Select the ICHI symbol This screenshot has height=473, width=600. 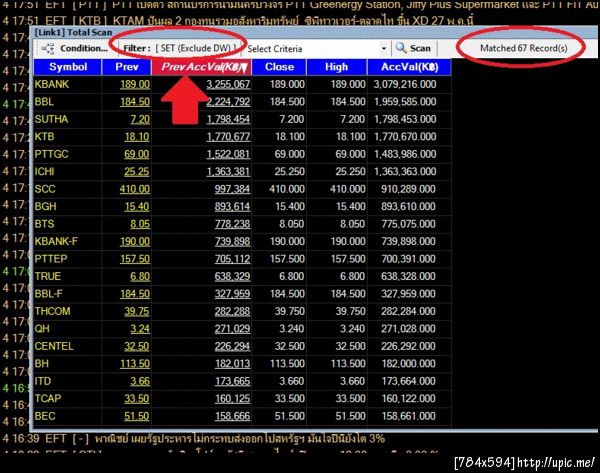click(44, 171)
